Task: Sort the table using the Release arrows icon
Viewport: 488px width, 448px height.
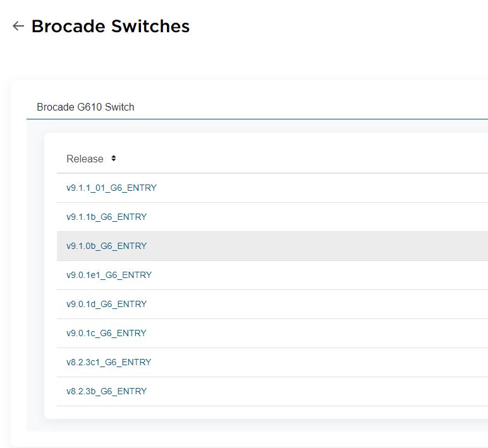Action: coord(114,159)
